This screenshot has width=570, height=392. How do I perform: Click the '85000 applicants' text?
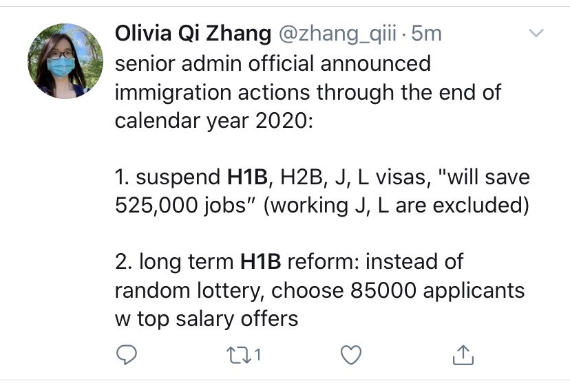tap(438, 292)
